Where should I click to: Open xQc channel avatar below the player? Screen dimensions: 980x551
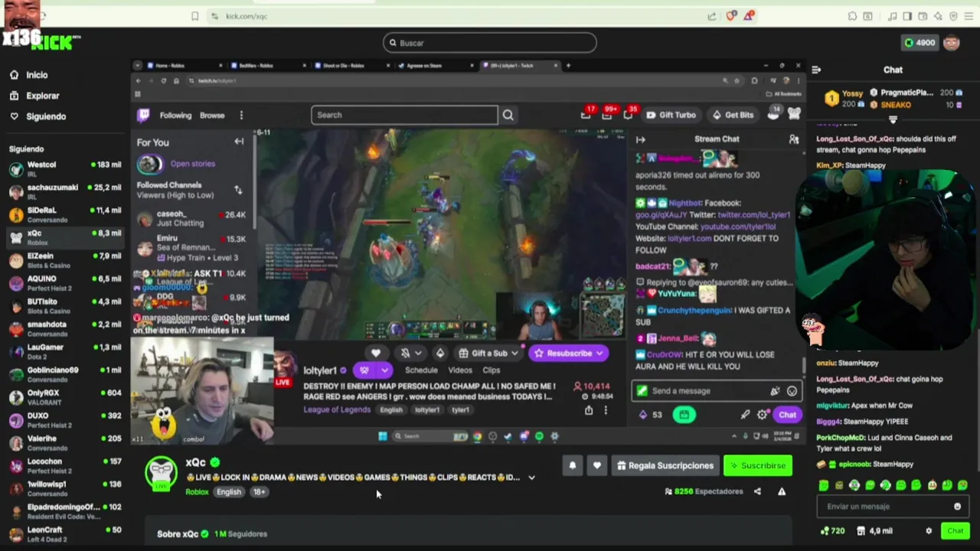click(x=162, y=473)
